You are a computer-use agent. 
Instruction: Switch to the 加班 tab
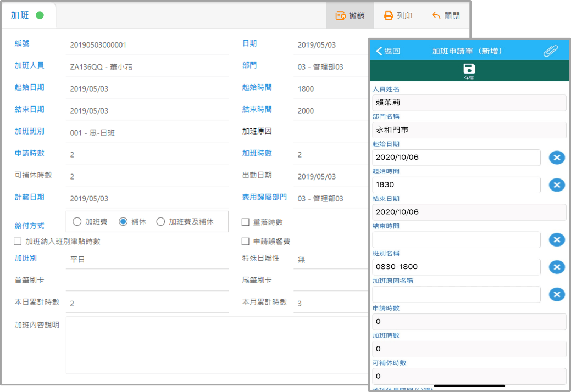tap(27, 15)
